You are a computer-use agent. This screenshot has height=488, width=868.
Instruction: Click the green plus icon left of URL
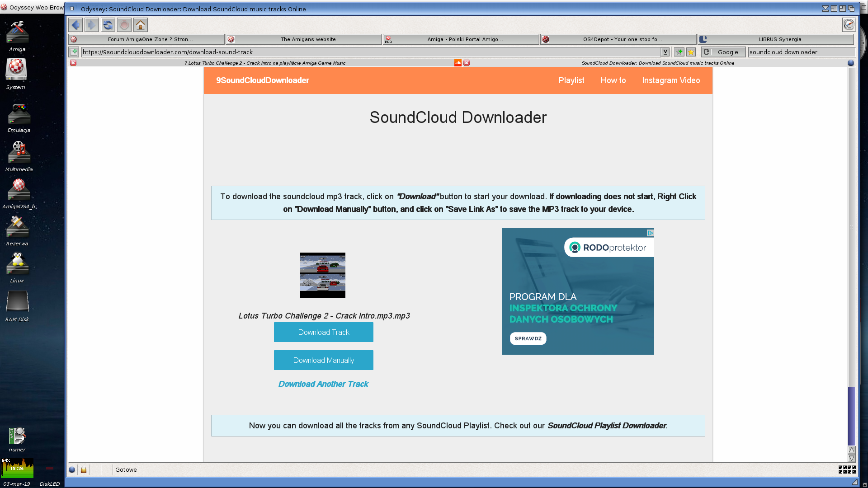[74, 52]
